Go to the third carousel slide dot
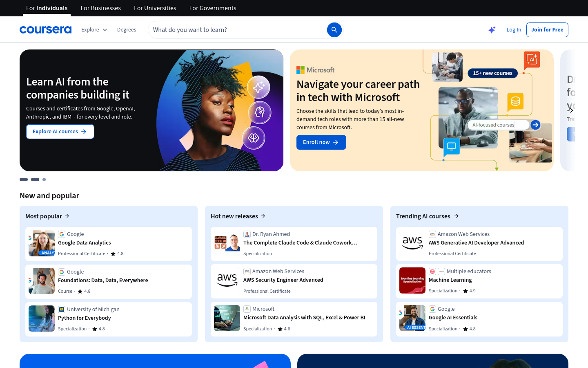The width and height of the screenshot is (588, 368). tap(44, 180)
